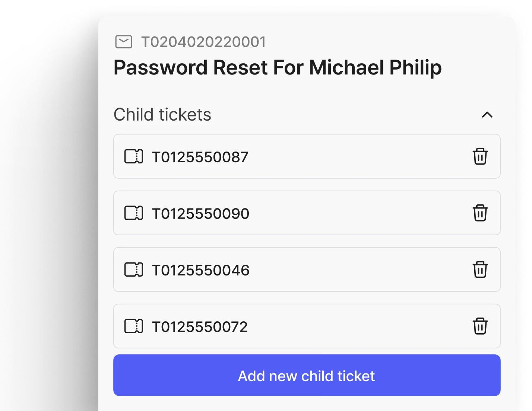Viewport: 532px width, 411px height.
Task: Open child ticket T0125550087
Action: coord(200,157)
